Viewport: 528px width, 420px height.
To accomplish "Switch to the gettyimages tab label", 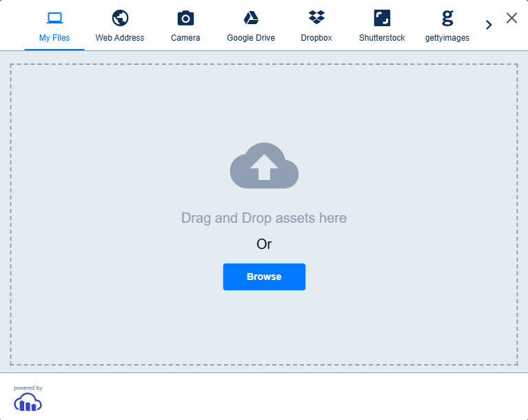I will click(447, 38).
